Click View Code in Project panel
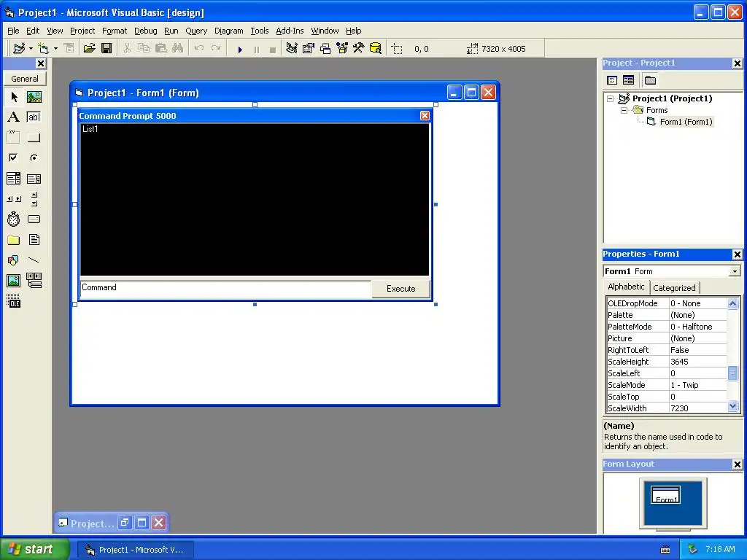The image size is (747, 560). click(x=612, y=80)
